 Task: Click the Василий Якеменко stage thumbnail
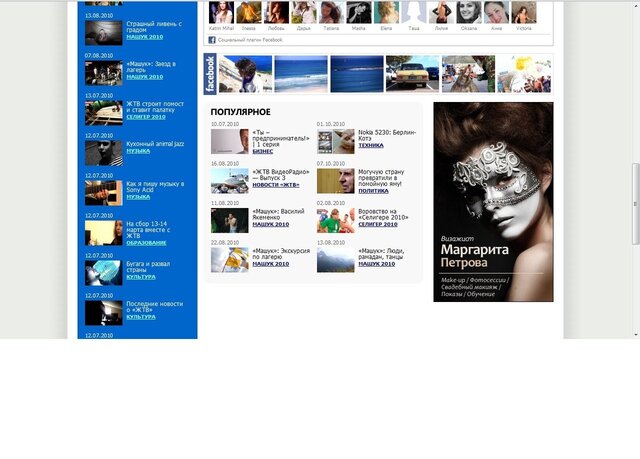pyautogui.click(x=229, y=221)
